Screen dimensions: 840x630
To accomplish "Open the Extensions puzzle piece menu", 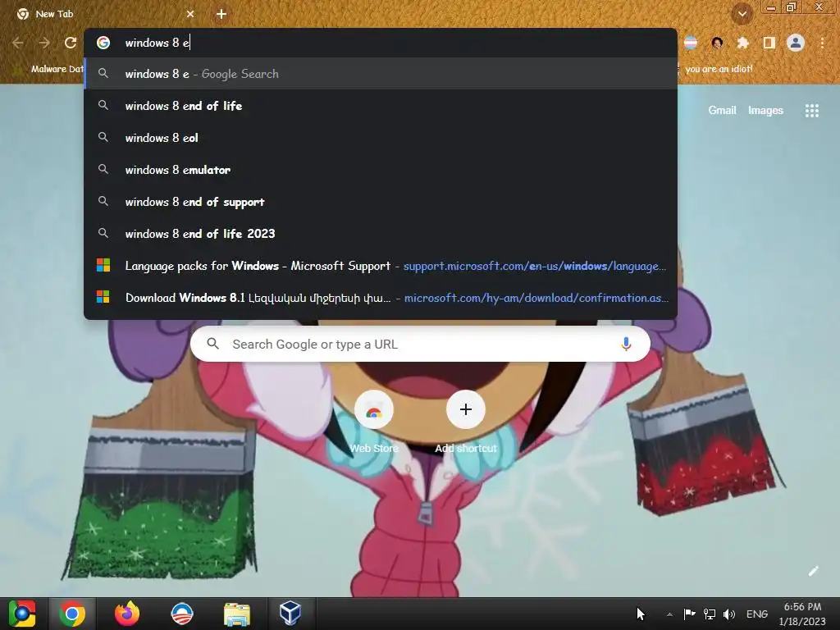I will [x=742, y=43].
